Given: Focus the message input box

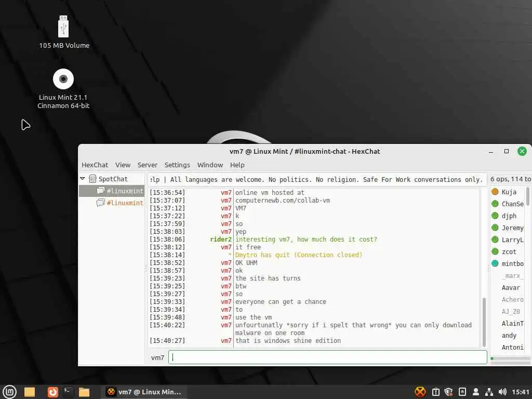Looking at the screenshot, I should [x=328, y=357].
